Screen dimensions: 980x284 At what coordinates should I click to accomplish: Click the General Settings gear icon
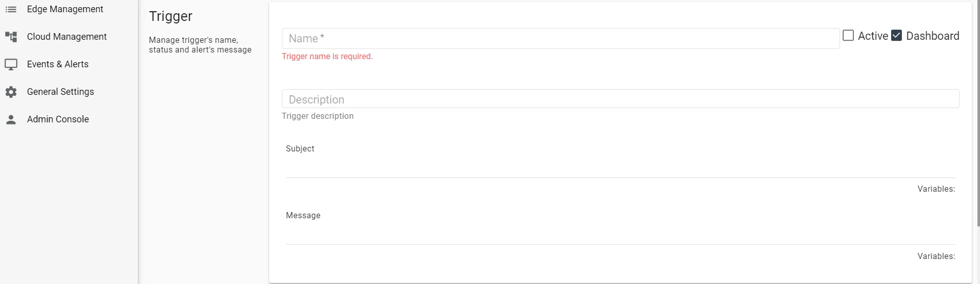11,92
